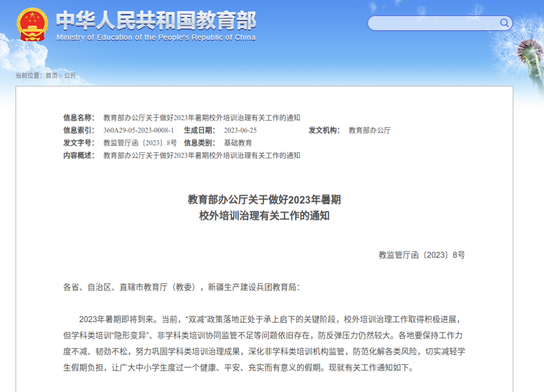The width and height of the screenshot is (544, 392).
Task: Focus the search input box in header
Action: (433, 23)
